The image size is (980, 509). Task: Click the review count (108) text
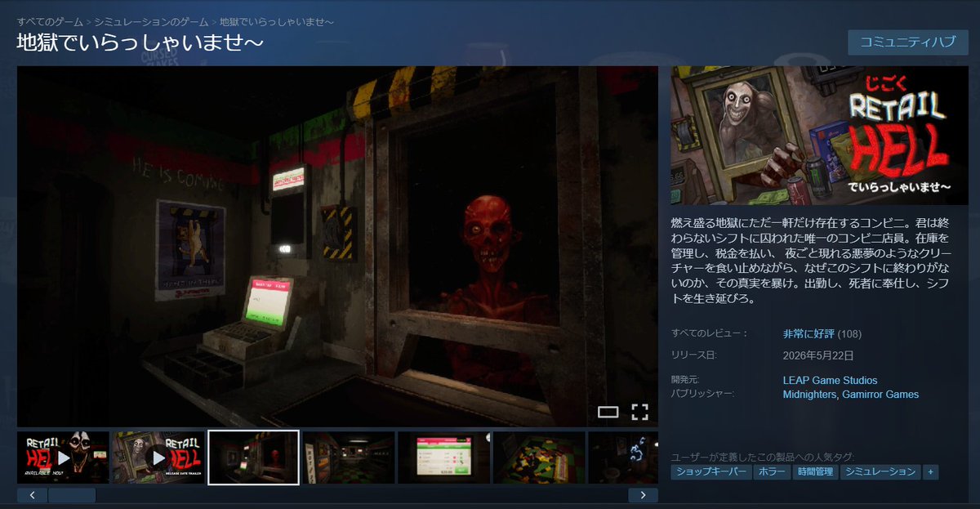849,333
